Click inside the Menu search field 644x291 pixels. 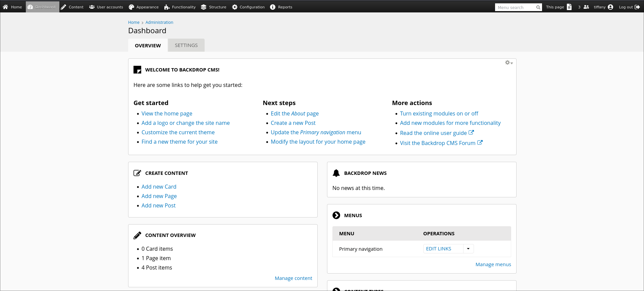pos(515,7)
